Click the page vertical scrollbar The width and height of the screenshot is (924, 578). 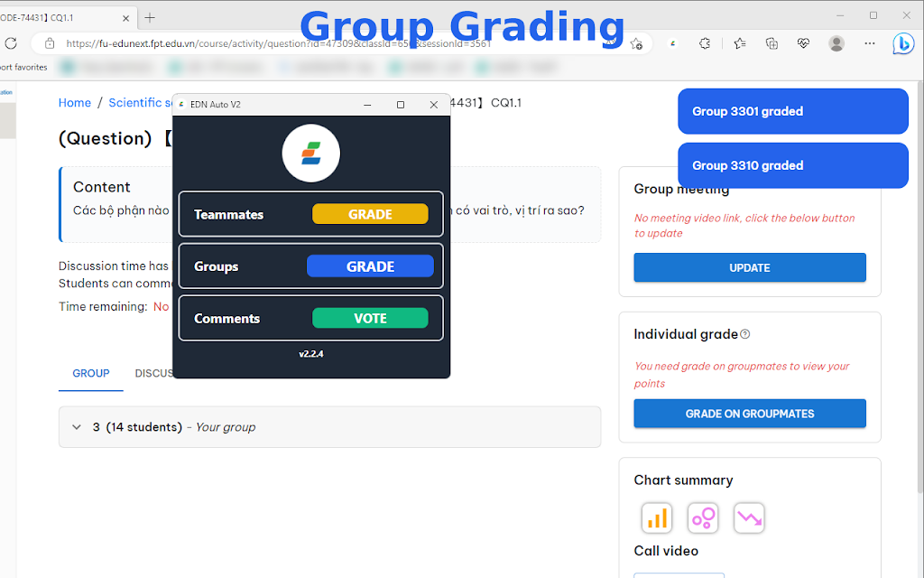920,286
